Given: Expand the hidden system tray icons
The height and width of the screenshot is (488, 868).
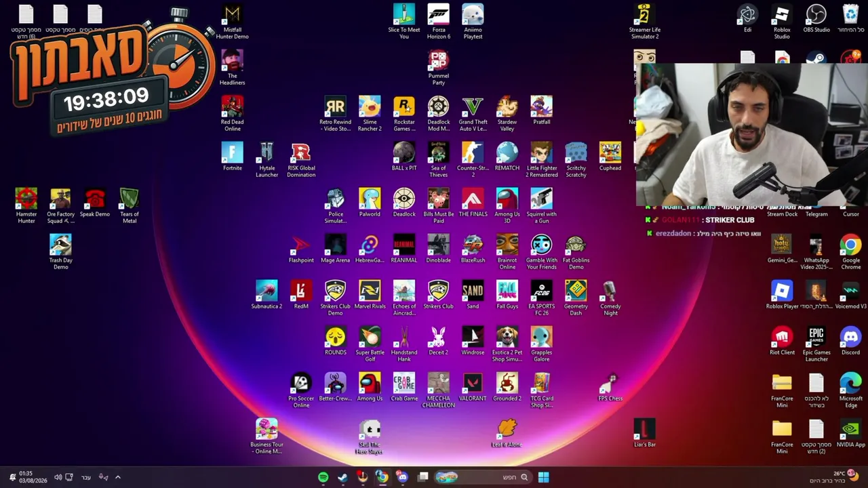Looking at the screenshot, I should tap(117, 477).
